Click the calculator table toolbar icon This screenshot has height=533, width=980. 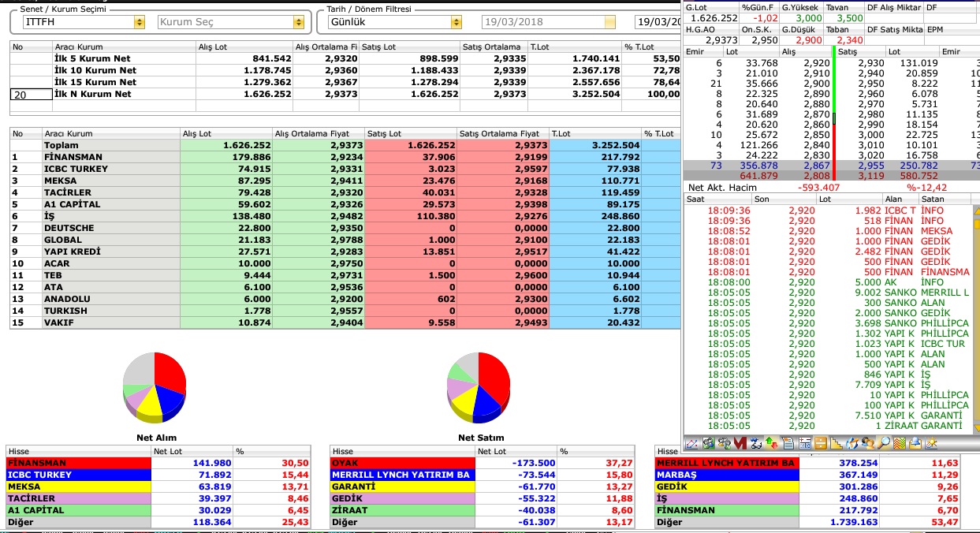tap(805, 444)
